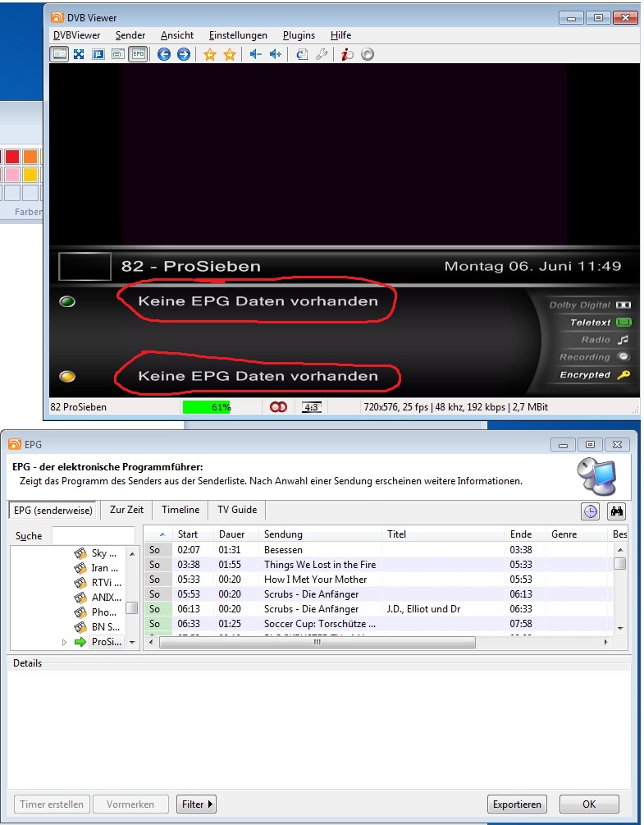Screen dimensions: 644x825
Task: Open the DVBViewer menu
Action: tap(77, 35)
